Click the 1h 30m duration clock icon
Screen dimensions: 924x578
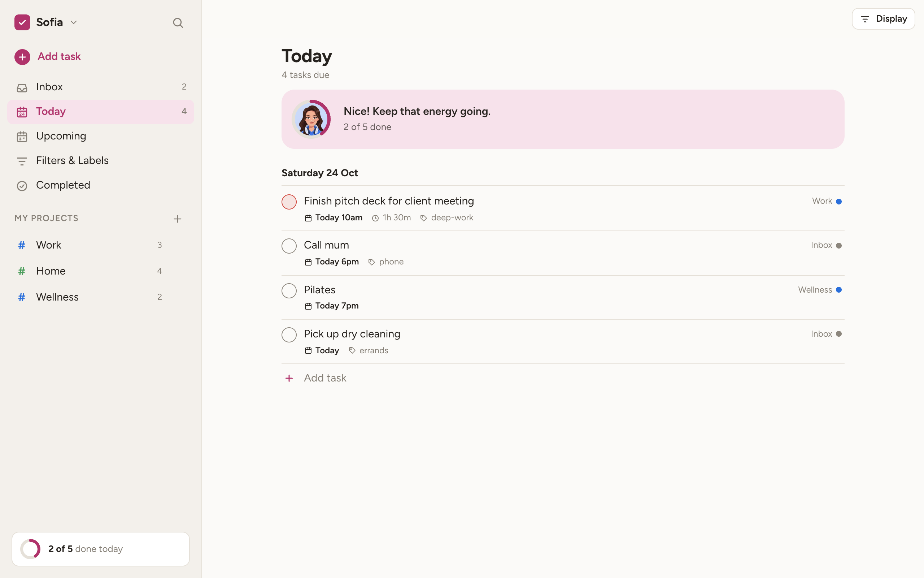[x=375, y=218]
